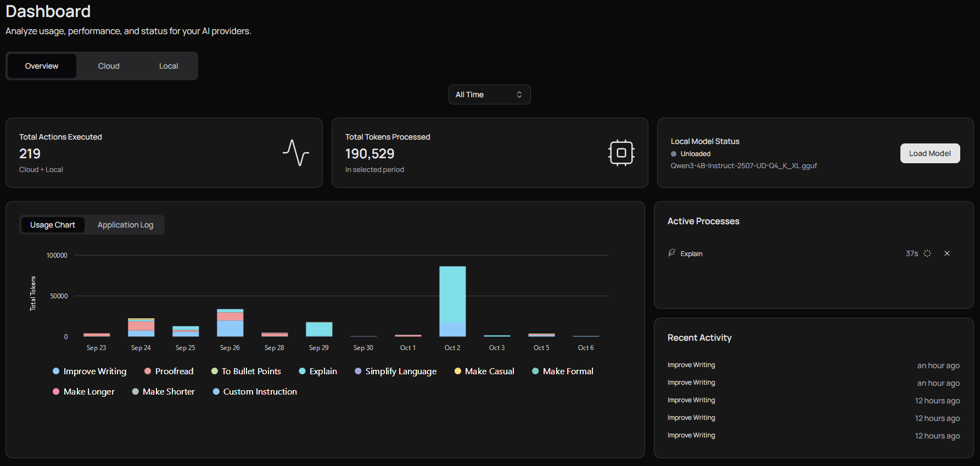
Task: Open the Application Log tab
Action: 125,225
